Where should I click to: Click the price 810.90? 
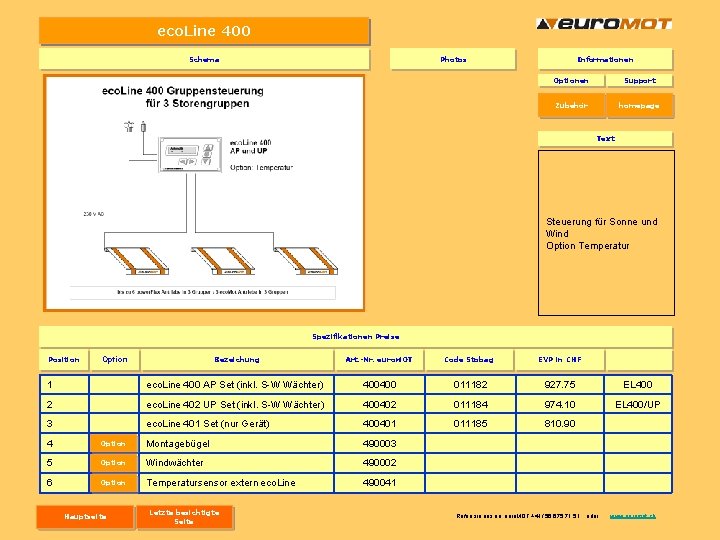(x=560, y=424)
